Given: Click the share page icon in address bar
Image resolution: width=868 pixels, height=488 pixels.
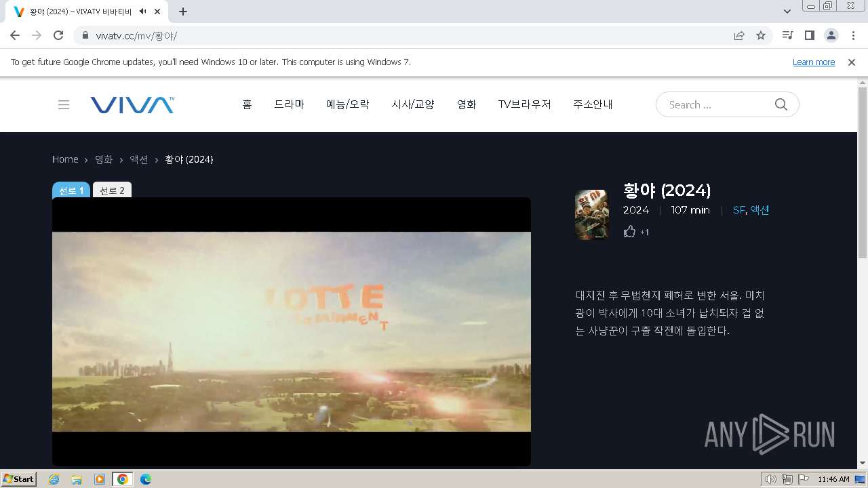Looking at the screenshot, I should click(x=739, y=35).
